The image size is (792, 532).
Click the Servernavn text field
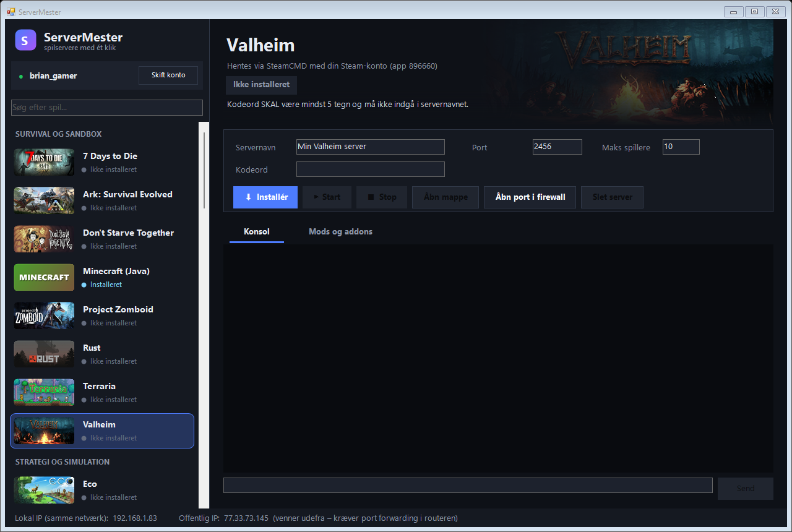pyautogui.click(x=371, y=147)
